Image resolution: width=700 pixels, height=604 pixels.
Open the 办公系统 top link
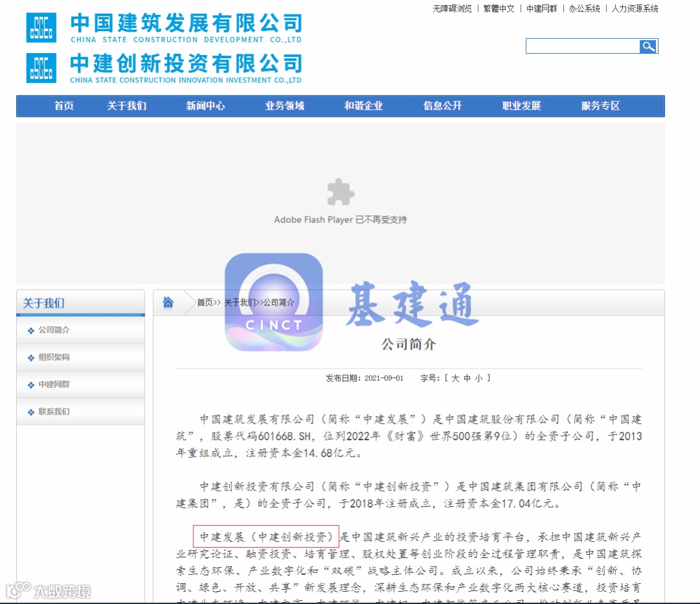pos(585,8)
